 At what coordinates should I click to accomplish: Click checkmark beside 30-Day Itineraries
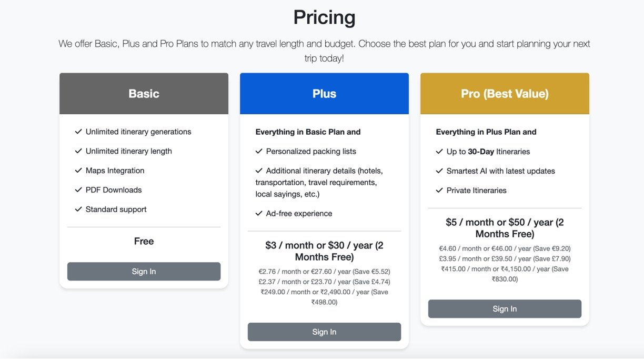point(439,152)
